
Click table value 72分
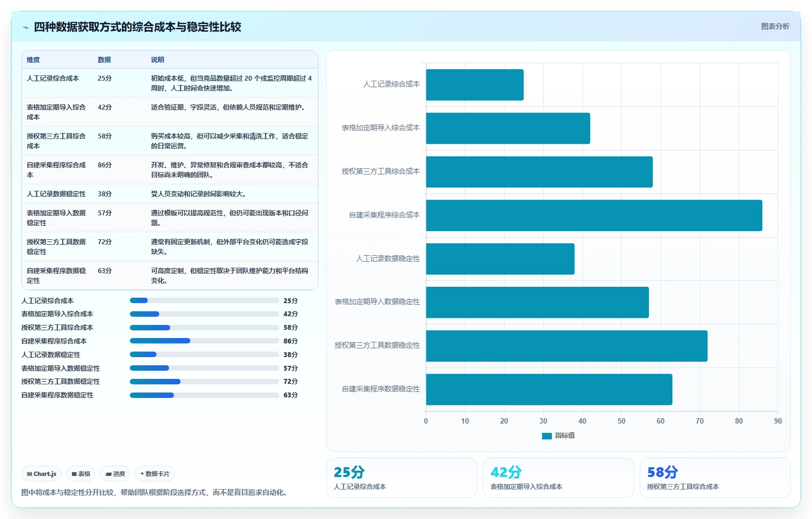(x=105, y=242)
